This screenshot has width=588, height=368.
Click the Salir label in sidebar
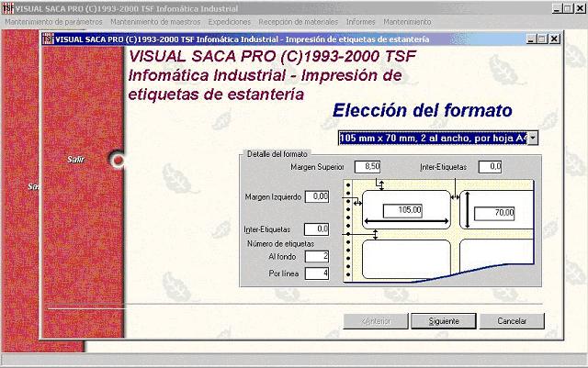tap(75, 160)
